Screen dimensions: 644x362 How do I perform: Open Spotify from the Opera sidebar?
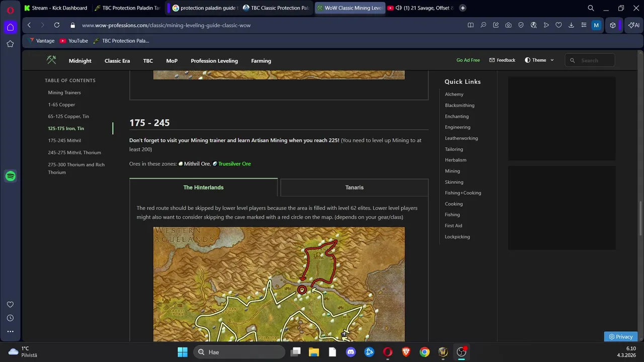click(x=10, y=176)
